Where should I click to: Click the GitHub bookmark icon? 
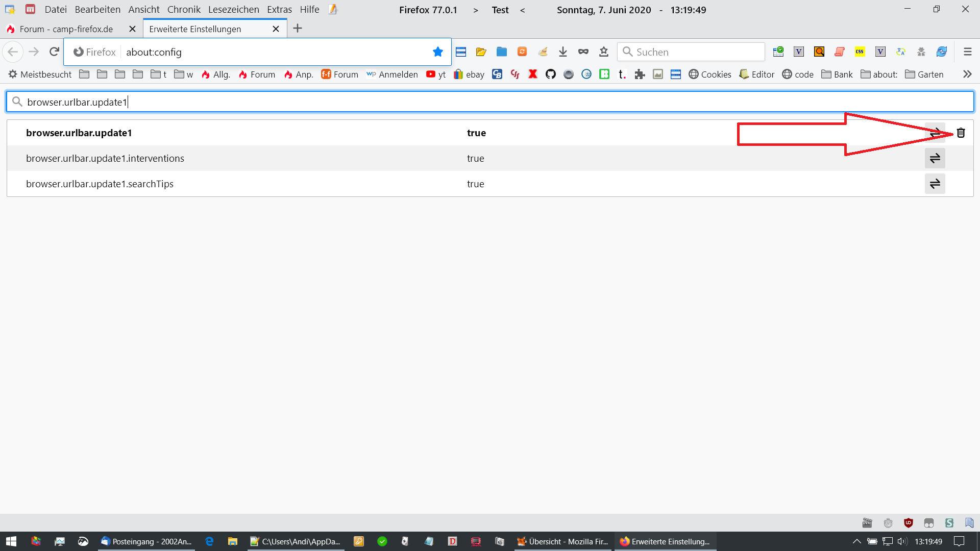[550, 74]
